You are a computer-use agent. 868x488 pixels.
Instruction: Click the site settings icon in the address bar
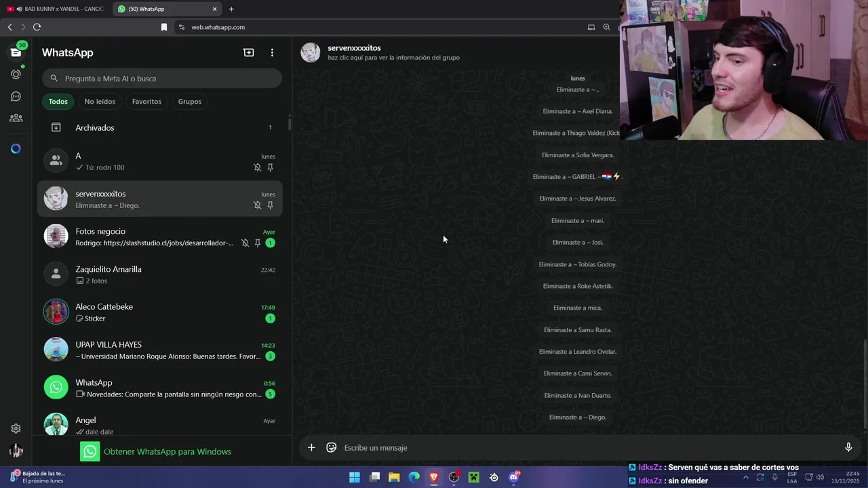pos(181,27)
